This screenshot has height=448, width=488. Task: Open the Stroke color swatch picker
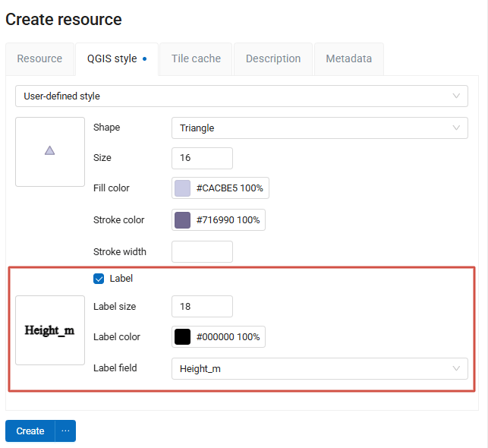183,220
